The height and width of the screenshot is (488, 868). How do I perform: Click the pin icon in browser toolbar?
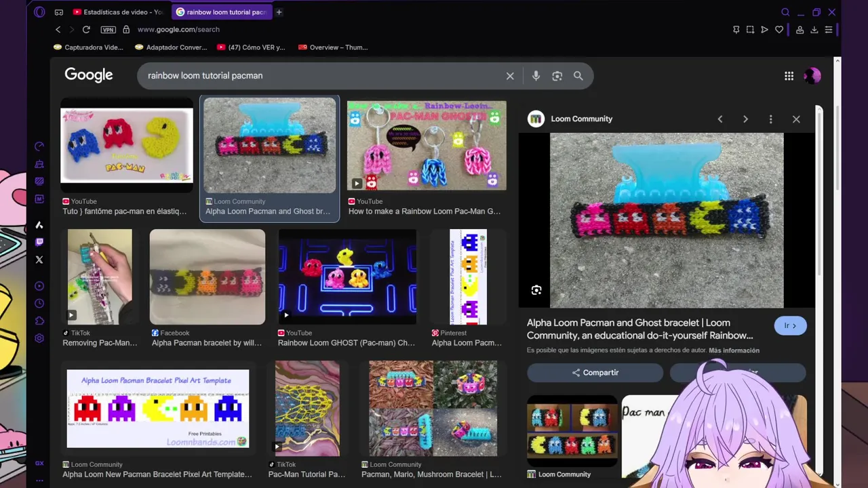coord(736,29)
